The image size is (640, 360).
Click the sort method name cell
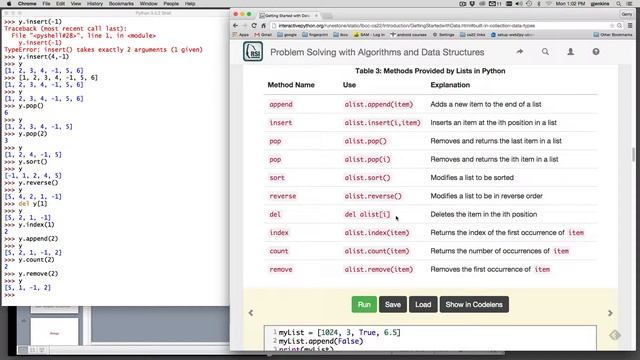[277, 178]
